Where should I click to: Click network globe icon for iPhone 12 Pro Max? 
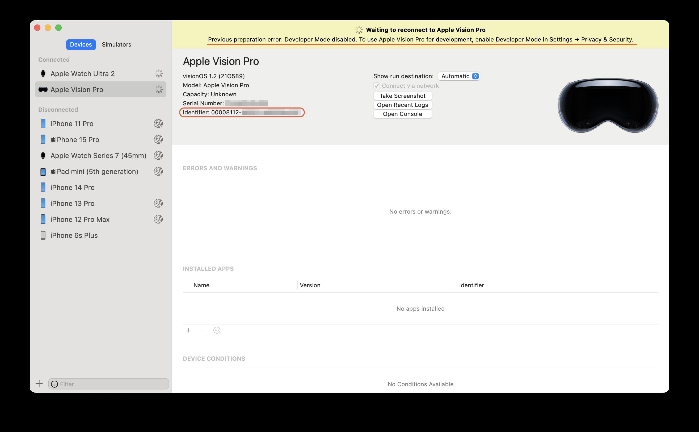158,219
